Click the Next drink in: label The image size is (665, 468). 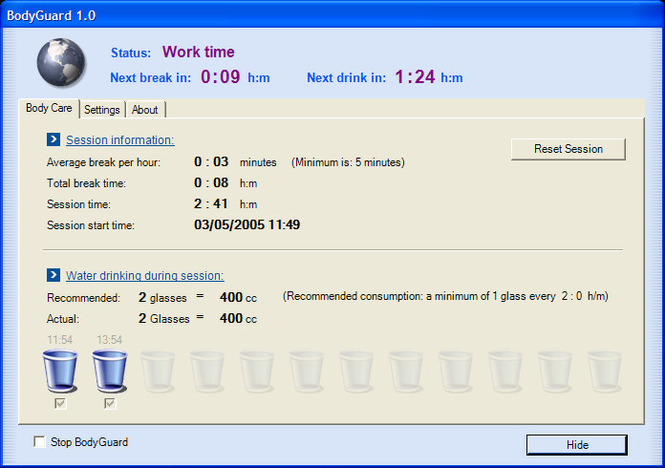coord(346,78)
